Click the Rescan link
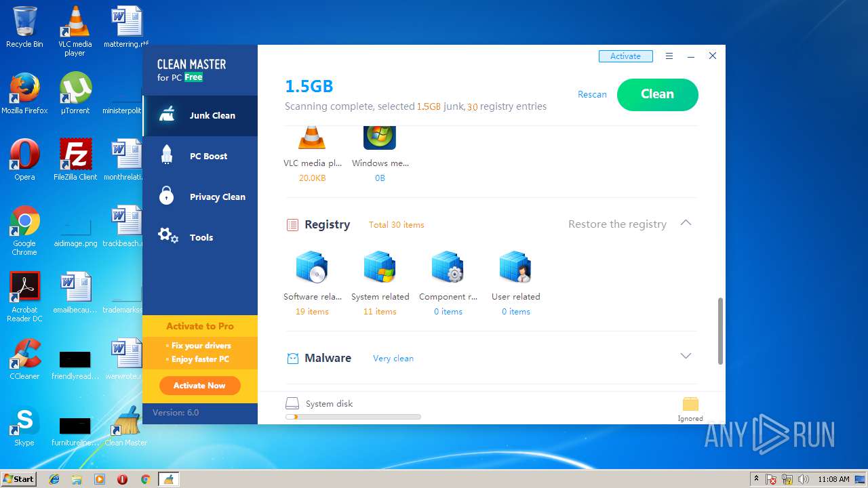868x488 pixels. pyautogui.click(x=592, y=95)
